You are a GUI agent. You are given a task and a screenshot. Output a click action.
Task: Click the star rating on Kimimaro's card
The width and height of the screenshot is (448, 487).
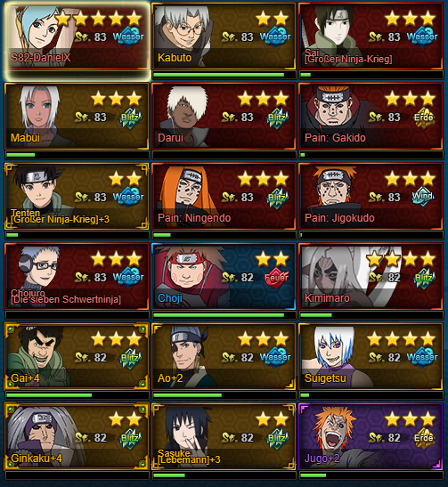[x=401, y=258]
